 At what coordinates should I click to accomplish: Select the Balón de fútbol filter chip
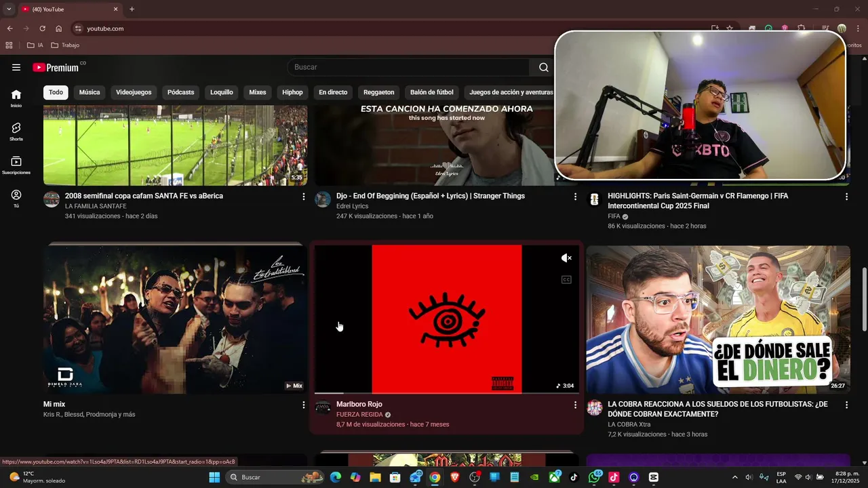coord(432,92)
